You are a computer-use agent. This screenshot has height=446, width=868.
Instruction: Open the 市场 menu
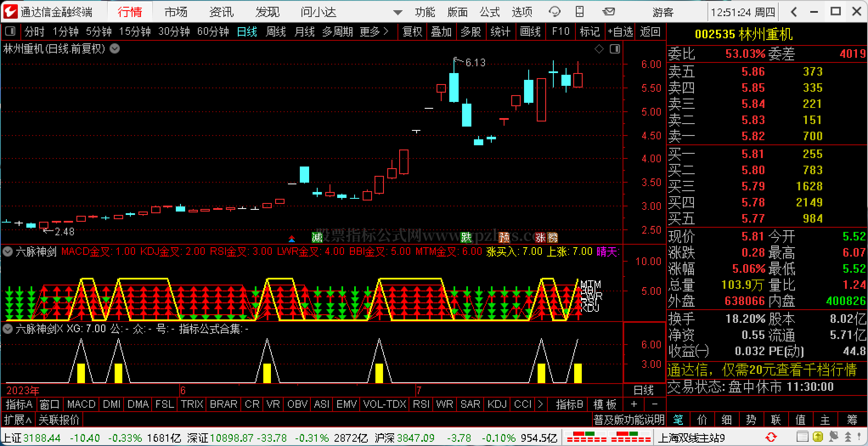pyautogui.click(x=176, y=12)
